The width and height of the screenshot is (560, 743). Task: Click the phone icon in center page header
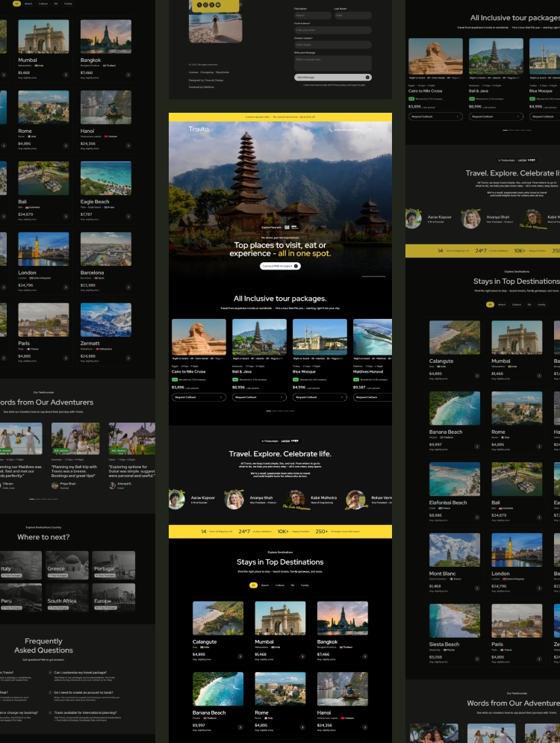(x=331, y=130)
